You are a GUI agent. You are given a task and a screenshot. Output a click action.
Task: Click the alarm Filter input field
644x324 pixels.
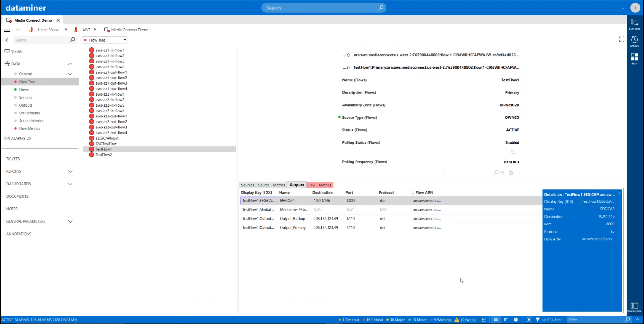click(x=595, y=320)
